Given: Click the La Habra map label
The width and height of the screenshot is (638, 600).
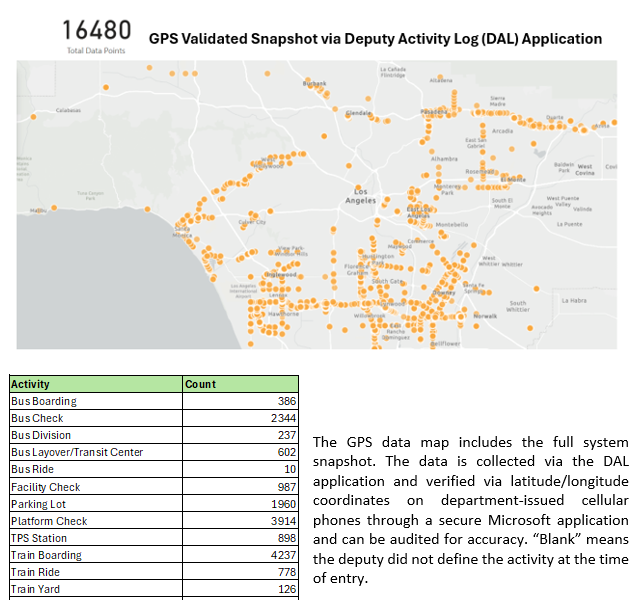Looking at the screenshot, I should tap(574, 300).
